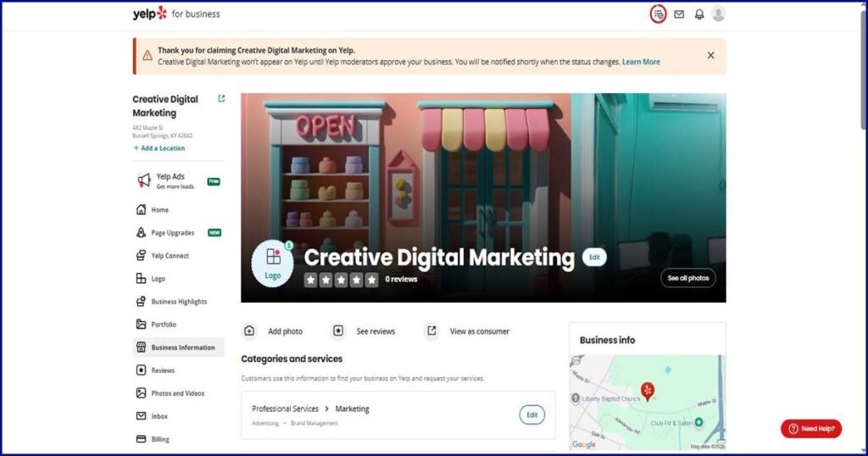Click the Page Upgrades rocket icon
Image resolution: width=868 pixels, height=456 pixels.
pyautogui.click(x=142, y=233)
